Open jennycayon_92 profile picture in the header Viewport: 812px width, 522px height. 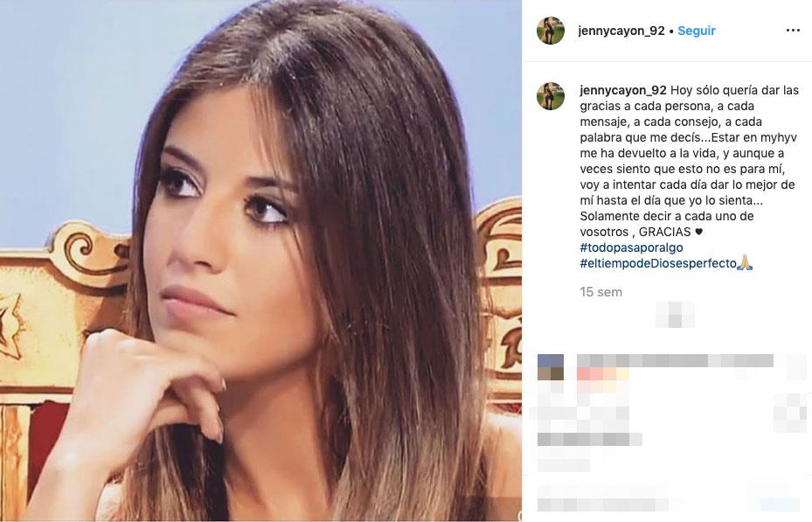click(551, 31)
